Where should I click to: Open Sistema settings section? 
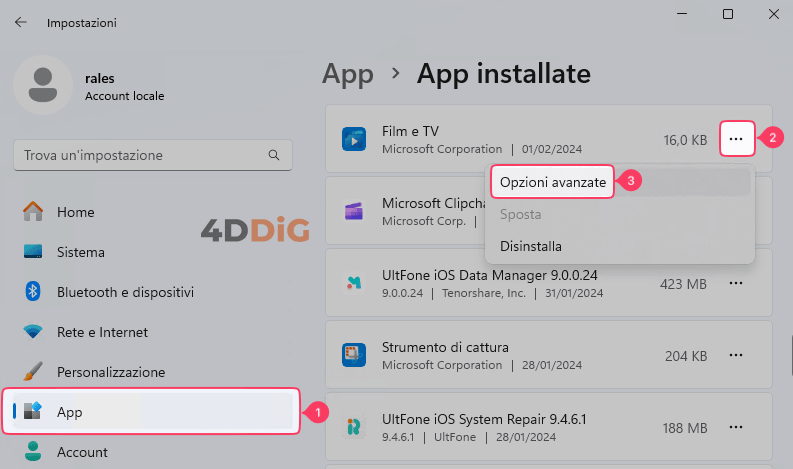(81, 252)
